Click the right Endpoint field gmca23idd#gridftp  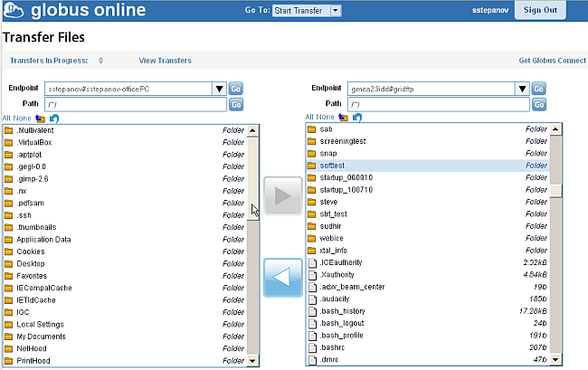[x=432, y=89]
